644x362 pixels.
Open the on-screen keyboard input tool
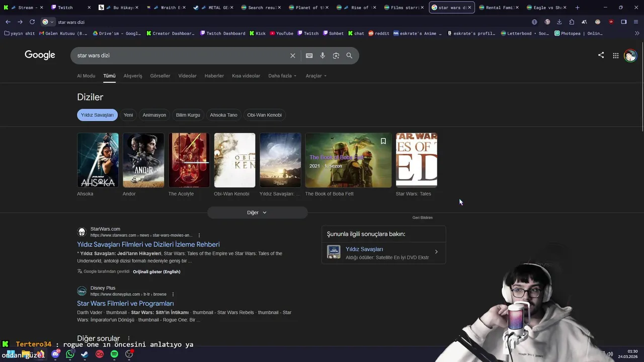(x=309, y=55)
